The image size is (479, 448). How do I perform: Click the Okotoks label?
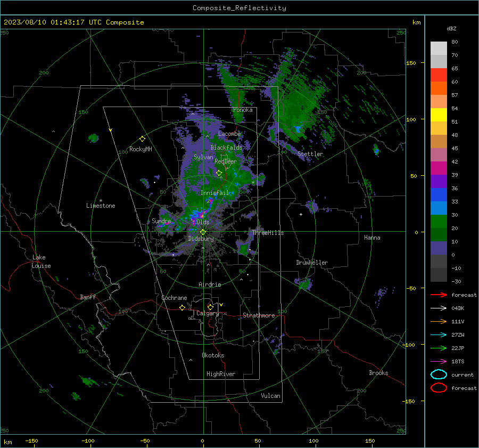click(x=213, y=355)
